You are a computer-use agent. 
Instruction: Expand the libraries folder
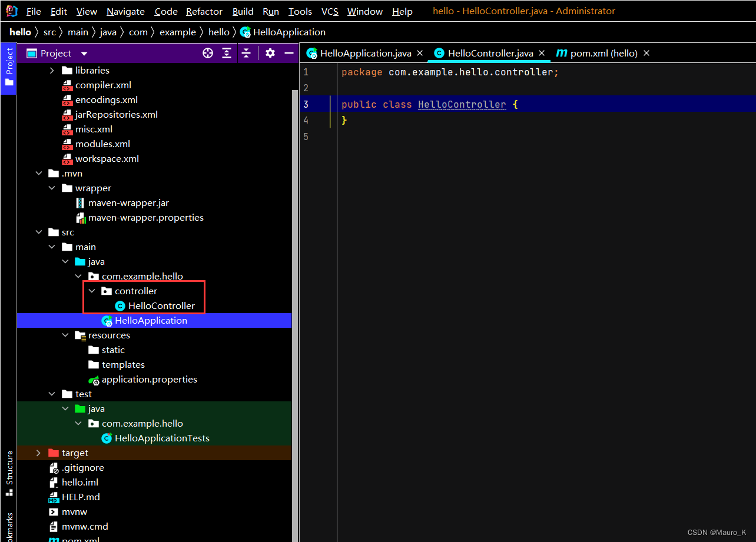[x=52, y=71]
